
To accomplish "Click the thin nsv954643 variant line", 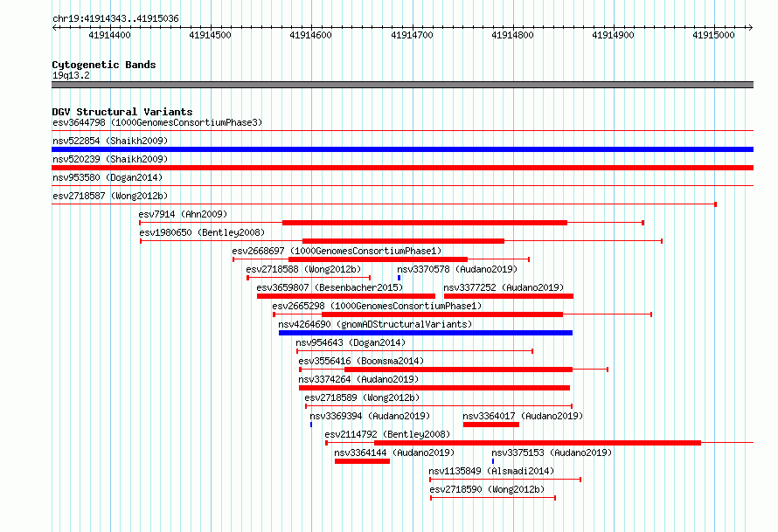I will point(415,351).
